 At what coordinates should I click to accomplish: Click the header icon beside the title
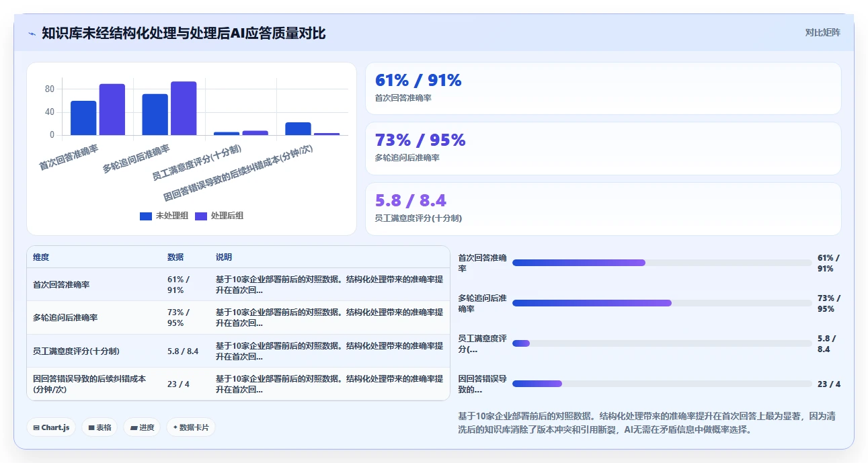32,34
